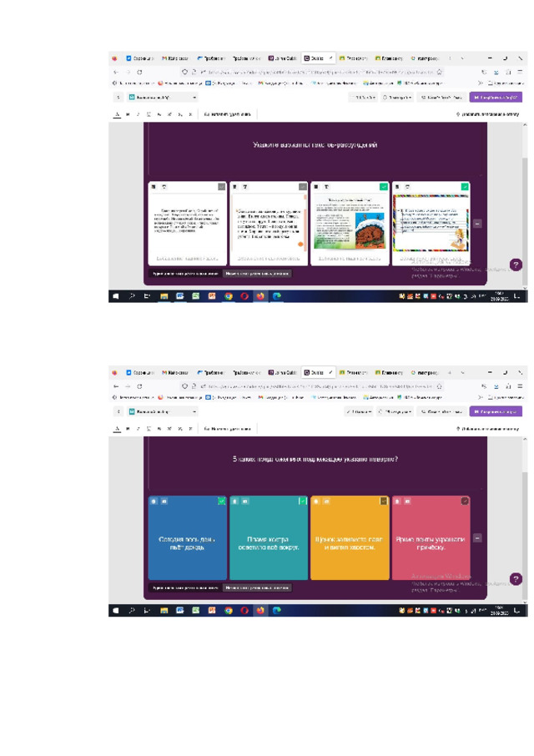Open time limit dropdown in colored-answers screenshot
Viewport: 534px width, 756px height.
click(x=395, y=411)
